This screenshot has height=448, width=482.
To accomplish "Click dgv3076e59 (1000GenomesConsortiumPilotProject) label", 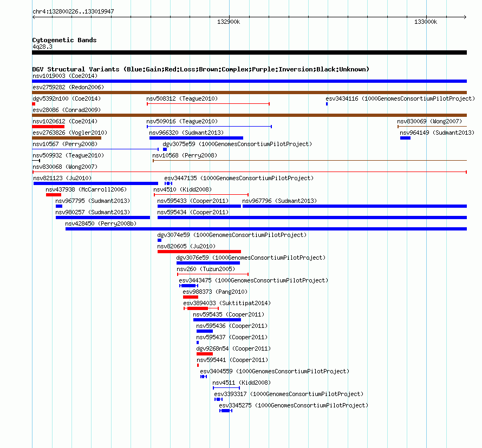I will pyautogui.click(x=251, y=258).
